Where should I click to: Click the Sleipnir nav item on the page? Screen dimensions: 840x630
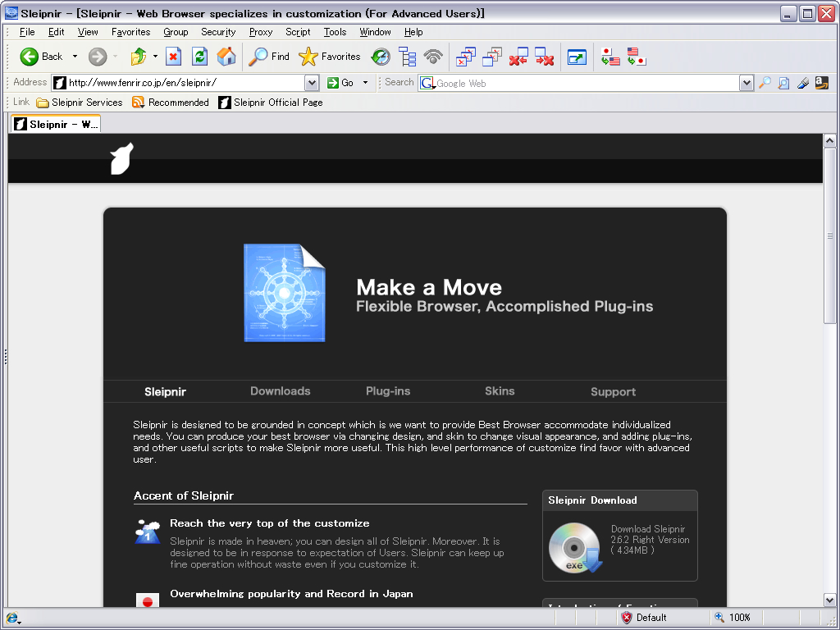click(x=165, y=391)
